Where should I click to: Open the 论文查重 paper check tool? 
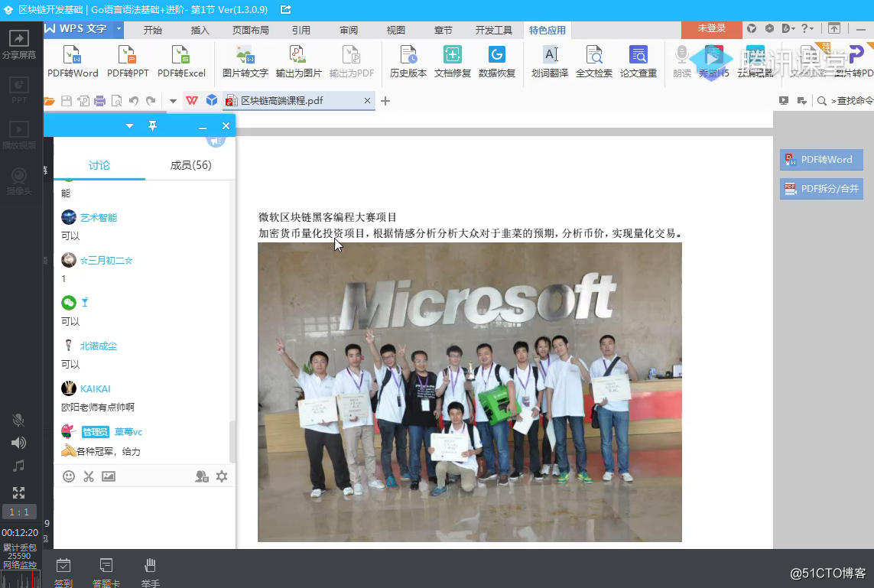pos(638,61)
